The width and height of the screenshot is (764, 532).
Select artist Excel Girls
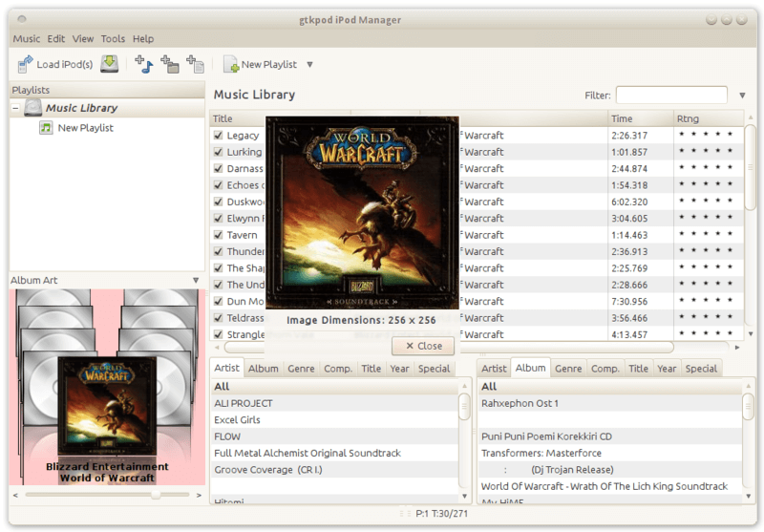[335, 420]
